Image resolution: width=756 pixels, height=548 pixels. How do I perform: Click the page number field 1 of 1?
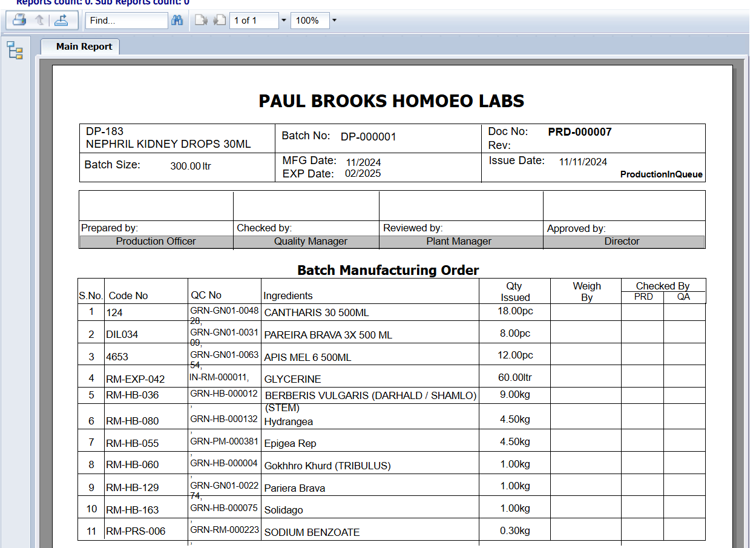[x=254, y=20]
